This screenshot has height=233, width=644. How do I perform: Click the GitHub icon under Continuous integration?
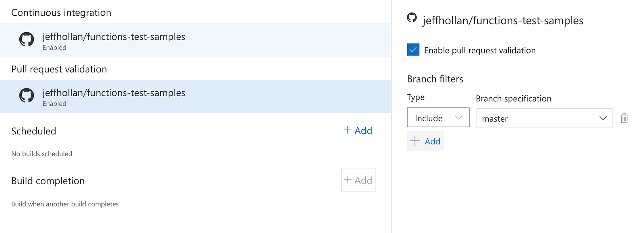click(27, 39)
